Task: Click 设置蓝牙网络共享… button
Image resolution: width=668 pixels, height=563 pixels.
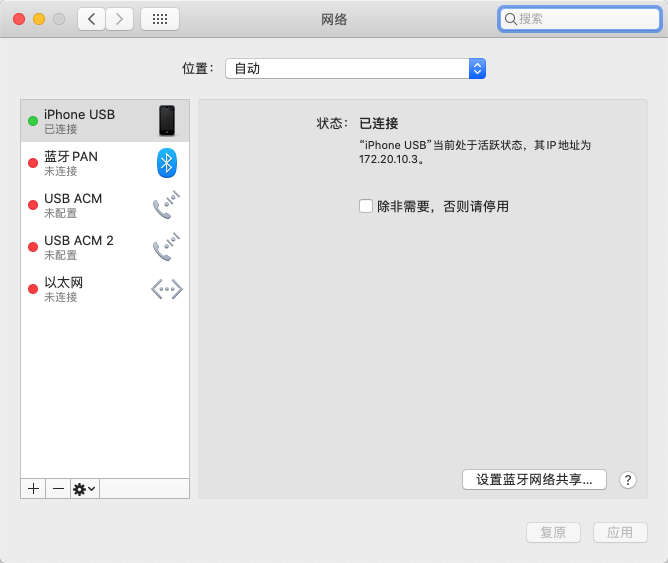Action: pos(534,480)
